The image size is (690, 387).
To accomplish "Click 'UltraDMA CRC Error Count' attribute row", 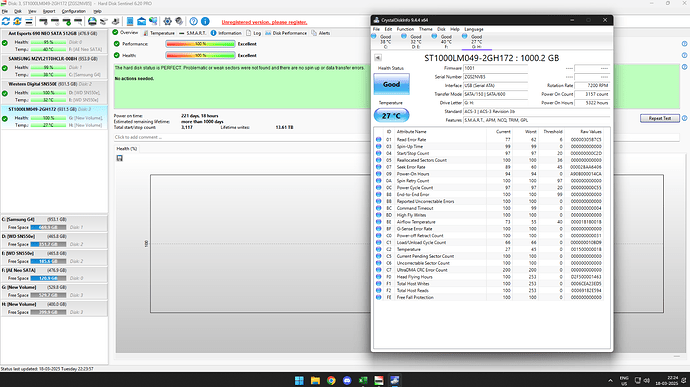I will [488, 270].
